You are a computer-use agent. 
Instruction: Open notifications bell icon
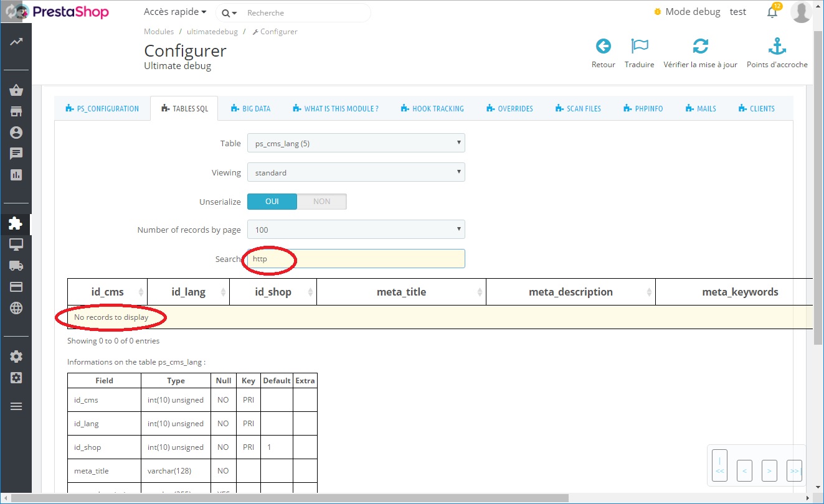[772, 12]
